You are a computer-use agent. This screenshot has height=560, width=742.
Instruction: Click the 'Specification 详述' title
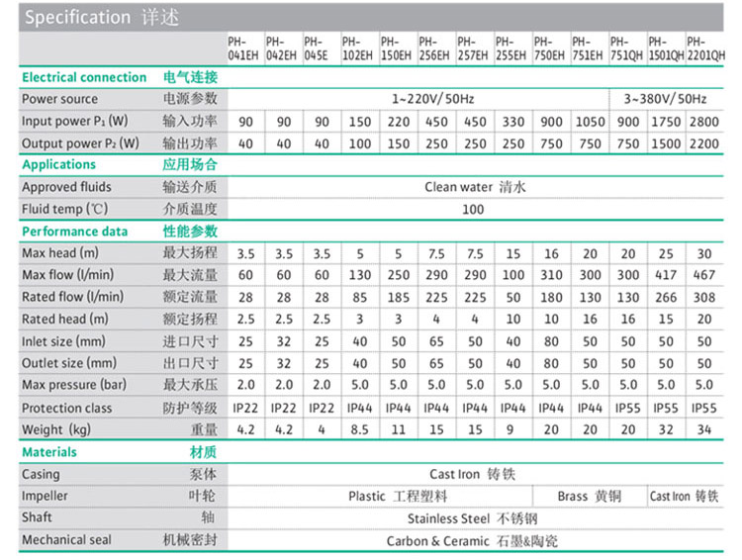click(x=102, y=18)
